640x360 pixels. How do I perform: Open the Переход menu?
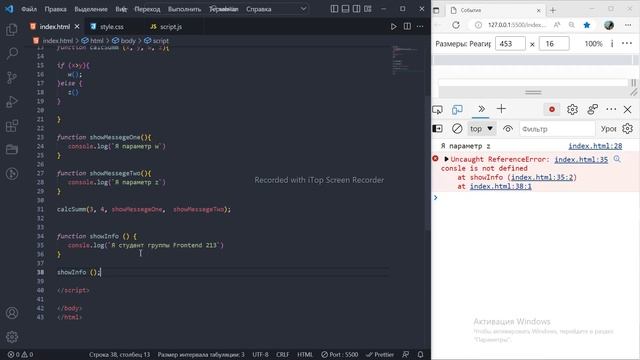tap(147, 9)
